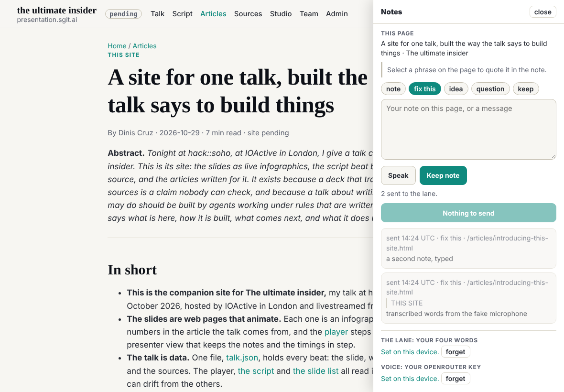Open the Admin nav item
The height and width of the screenshot is (392, 564).
(337, 14)
